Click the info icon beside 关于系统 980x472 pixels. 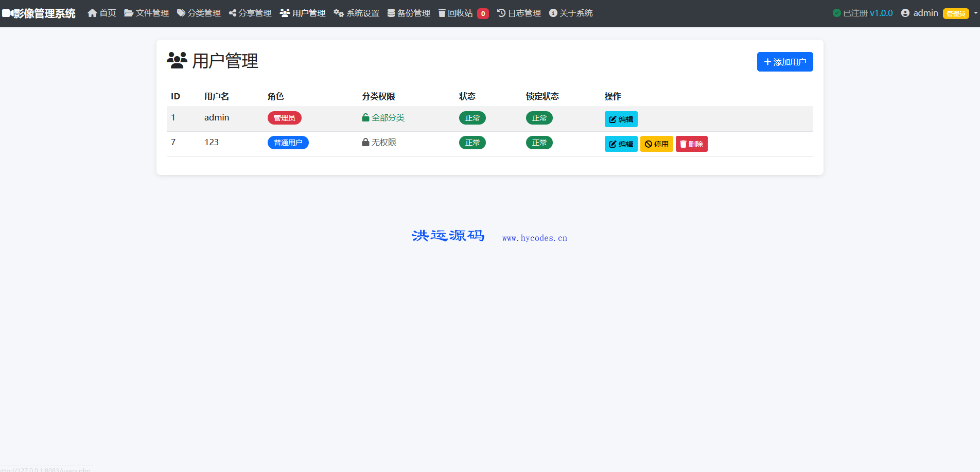[x=553, y=13]
